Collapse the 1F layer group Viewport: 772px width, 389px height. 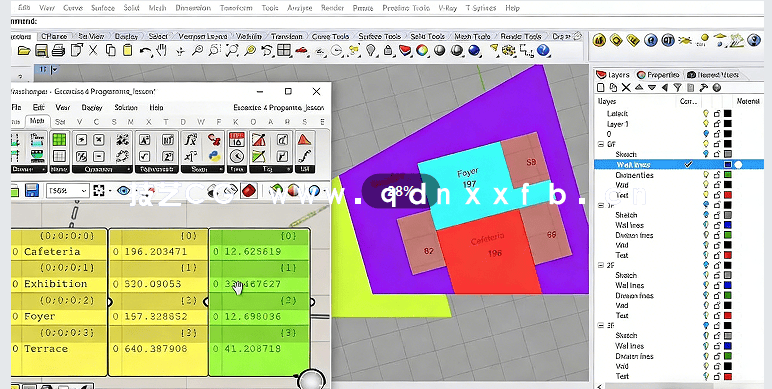click(x=601, y=205)
